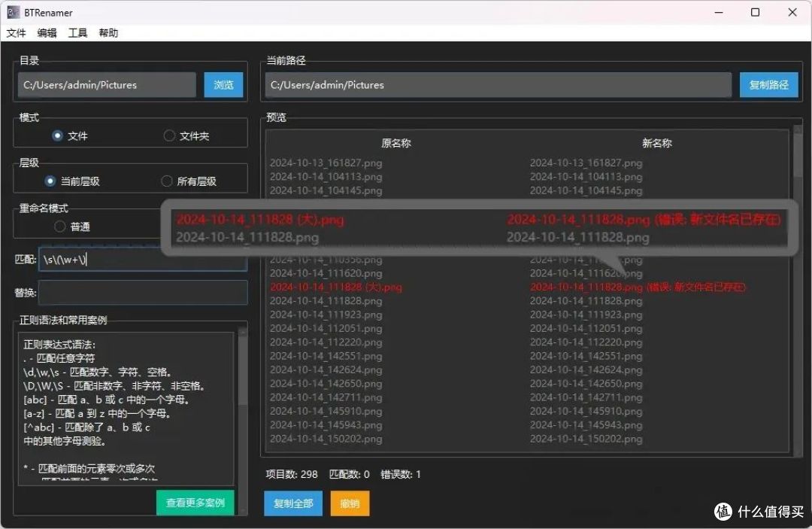Viewport: 812px width, 529px height.
Task: Click the '[abc] - 匹配 a、b 或 c' help line
Action: tap(107, 400)
